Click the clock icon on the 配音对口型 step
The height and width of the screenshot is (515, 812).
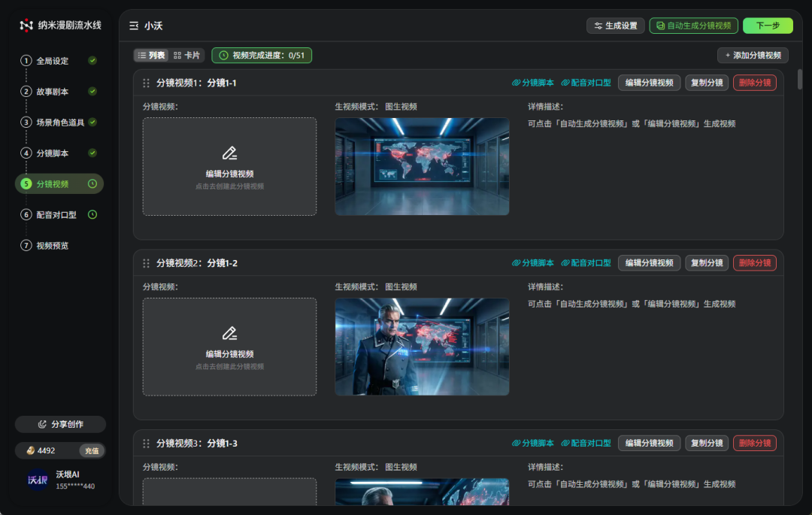(x=93, y=214)
